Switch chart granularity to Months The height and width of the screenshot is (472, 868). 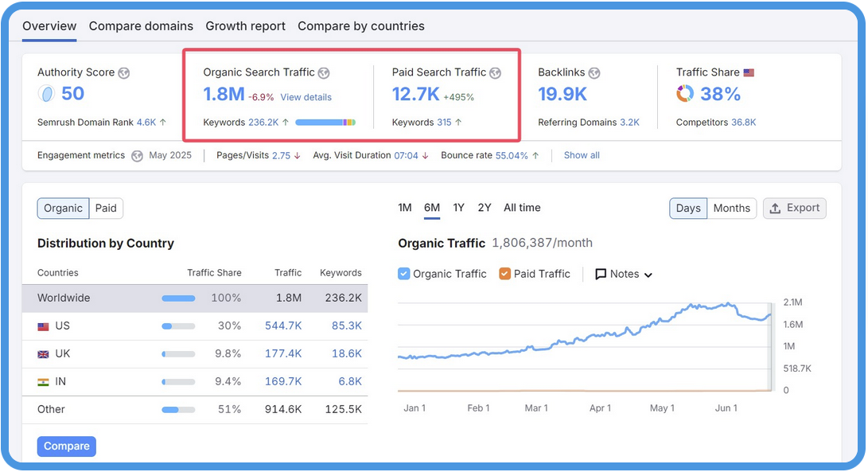coord(731,209)
